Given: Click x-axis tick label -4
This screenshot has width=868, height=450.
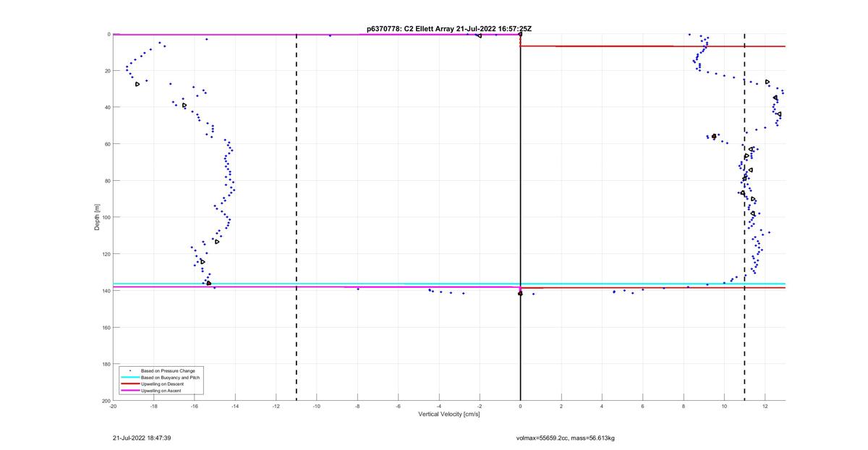Looking at the screenshot, I should coord(439,406).
